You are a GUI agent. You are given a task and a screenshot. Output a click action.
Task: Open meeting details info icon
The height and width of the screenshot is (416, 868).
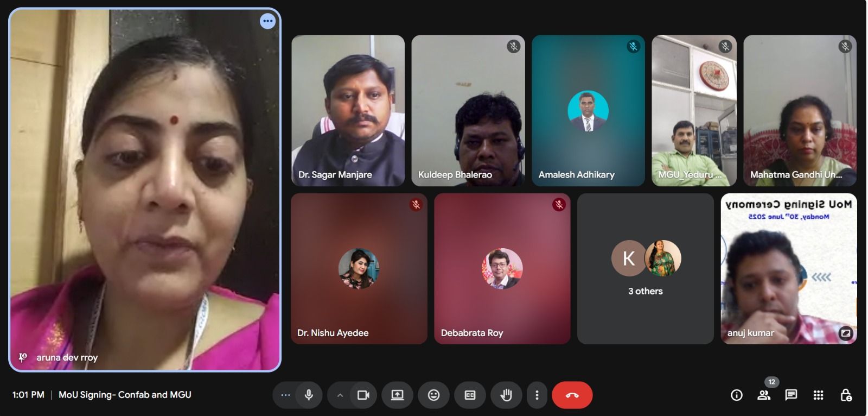coord(736,395)
